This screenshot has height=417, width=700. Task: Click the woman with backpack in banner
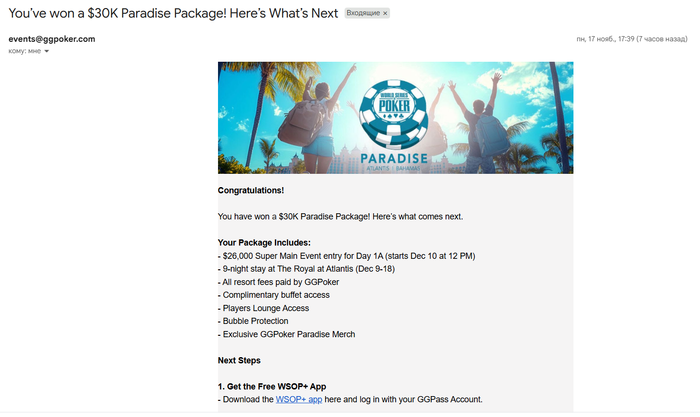pyautogui.click(x=318, y=121)
